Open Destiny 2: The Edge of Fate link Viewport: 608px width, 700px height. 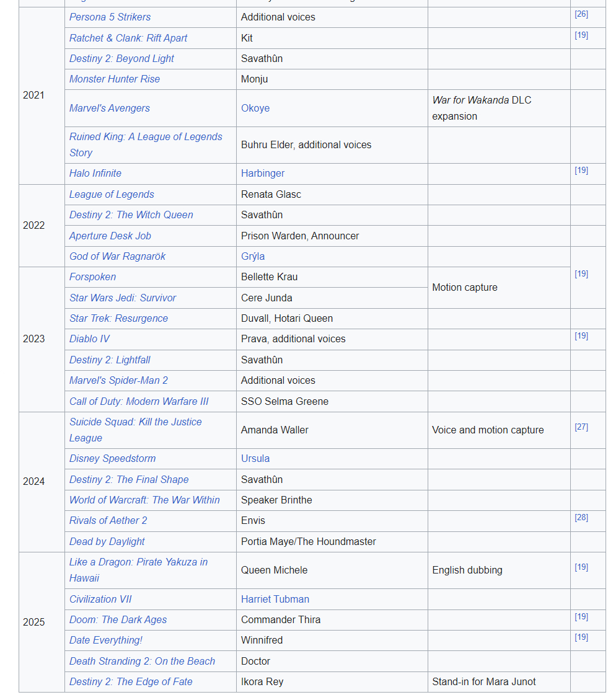[131, 681]
